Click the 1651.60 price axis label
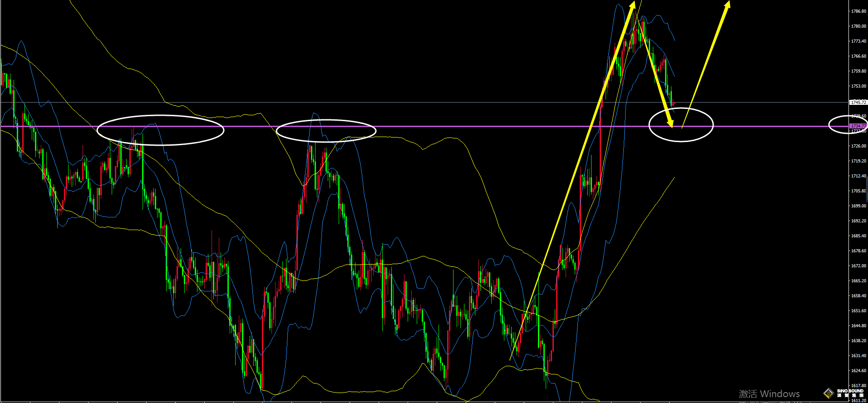868x403 pixels. (x=858, y=310)
